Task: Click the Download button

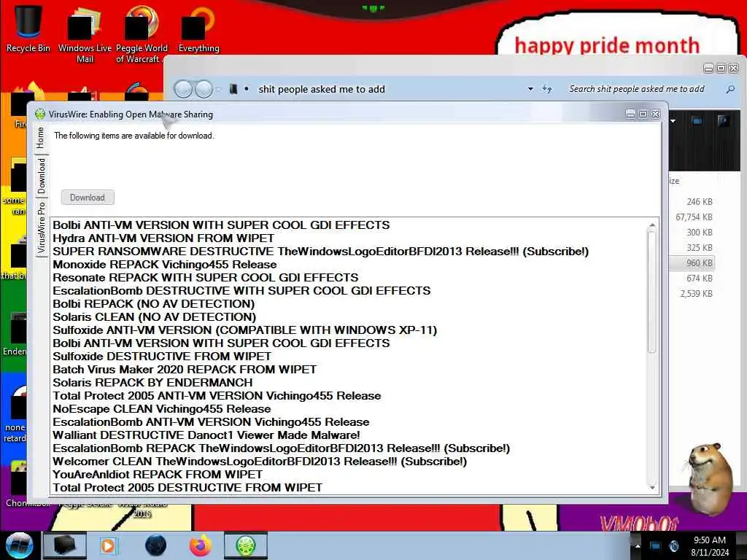Action: pos(88,197)
